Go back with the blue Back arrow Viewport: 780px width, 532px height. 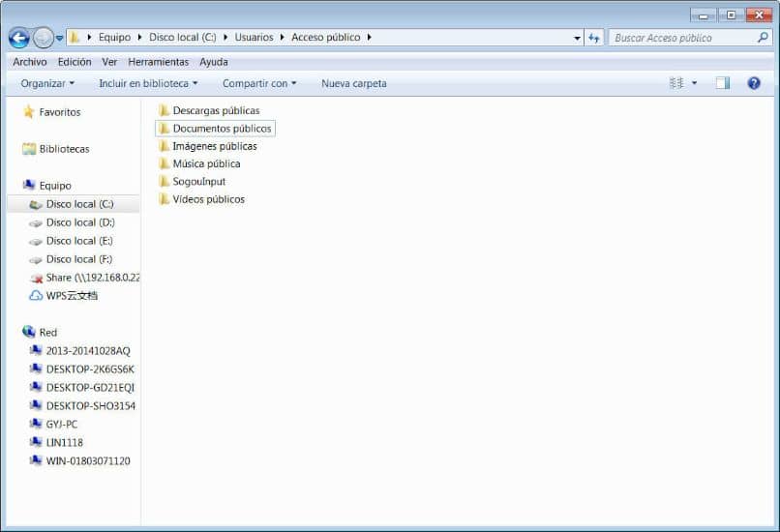[19, 38]
